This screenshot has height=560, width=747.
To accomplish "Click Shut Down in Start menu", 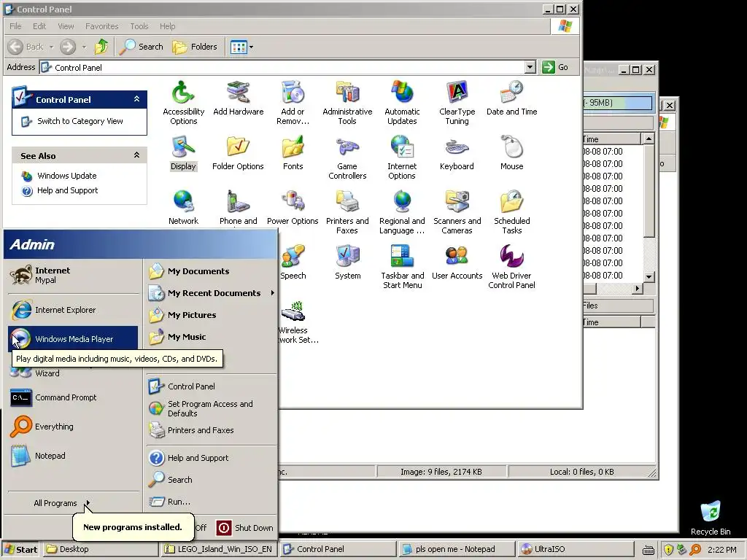I will coord(245,528).
